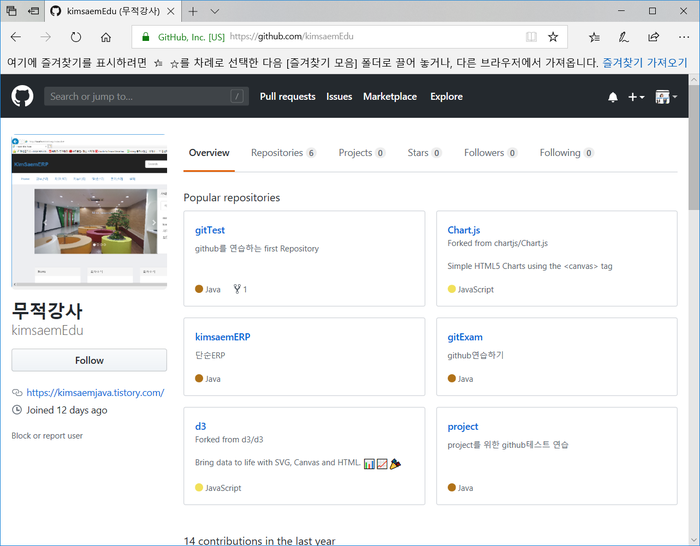Image resolution: width=700 pixels, height=546 pixels.
Task: Click the set tabs aside icon
Action: point(33,11)
